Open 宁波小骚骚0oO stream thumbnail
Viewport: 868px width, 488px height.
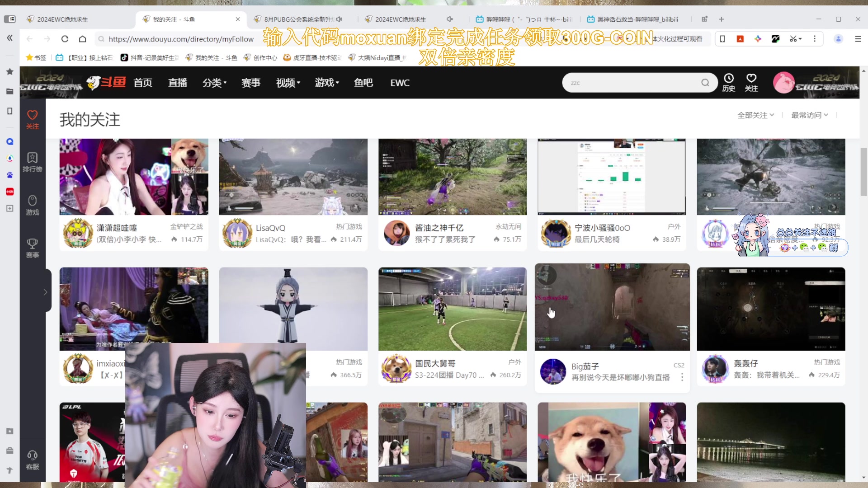click(x=612, y=177)
